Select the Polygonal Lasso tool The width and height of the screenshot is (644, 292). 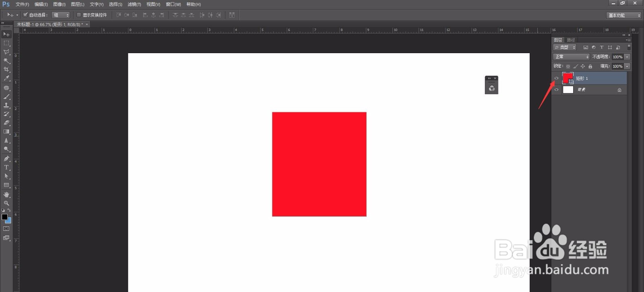coord(6,52)
